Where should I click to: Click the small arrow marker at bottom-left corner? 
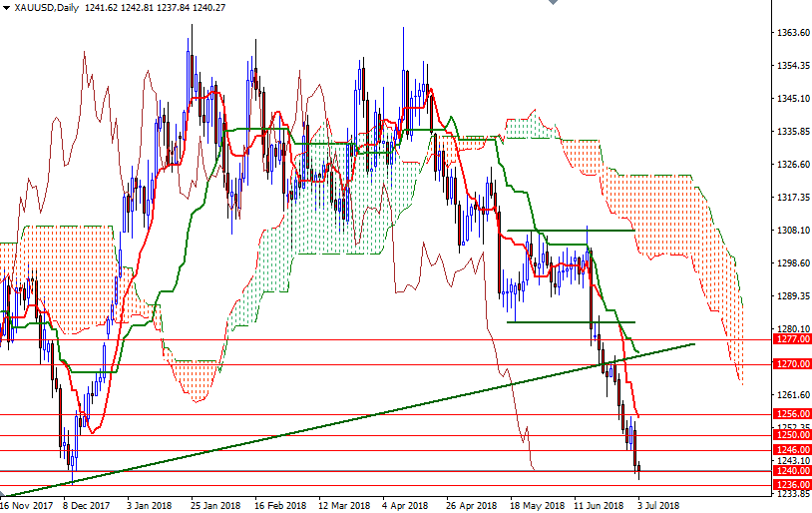tap(4, 494)
